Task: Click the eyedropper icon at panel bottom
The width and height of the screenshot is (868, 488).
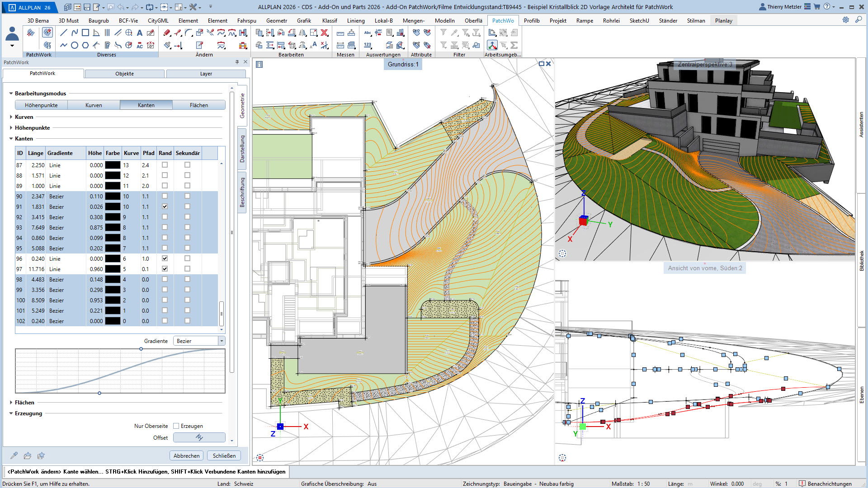Action: (x=14, y=455)
